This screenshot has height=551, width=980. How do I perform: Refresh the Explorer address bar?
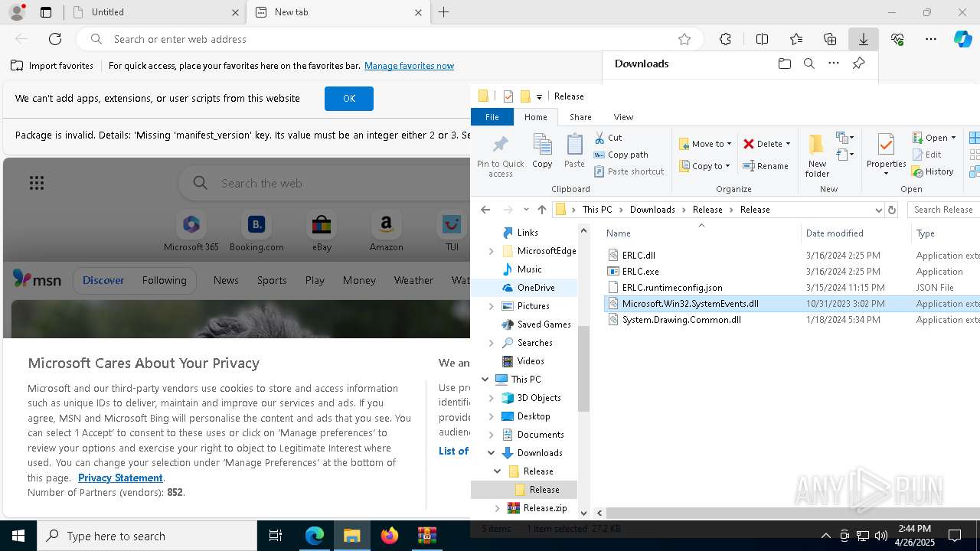point(891,210)
